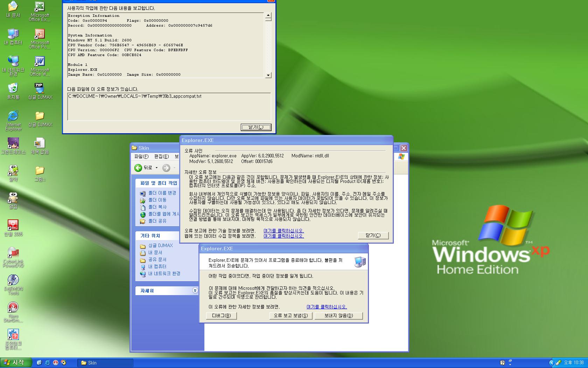Screen dimensions: 588x368
Task: Open the 내 문서 desktop icon
Action: (x=13, y=9)
